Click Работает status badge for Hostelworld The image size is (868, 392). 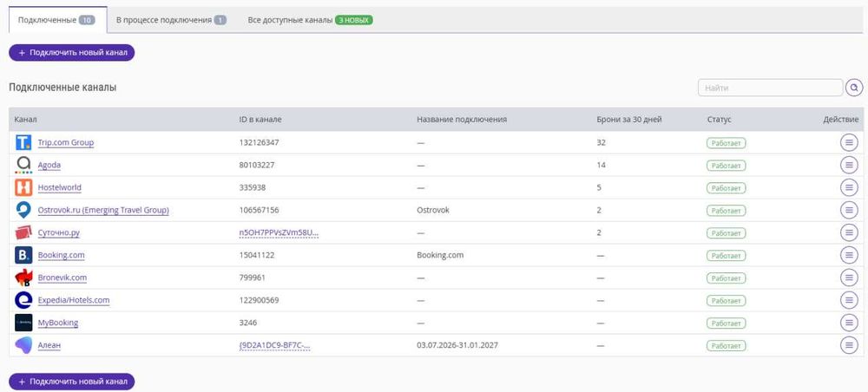tap(726, 187)
